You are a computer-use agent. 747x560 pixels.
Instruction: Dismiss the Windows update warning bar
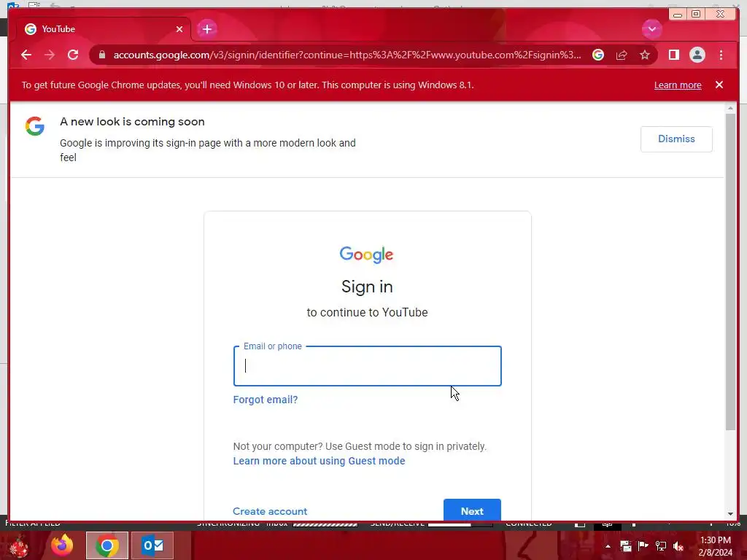click(719, 85)
